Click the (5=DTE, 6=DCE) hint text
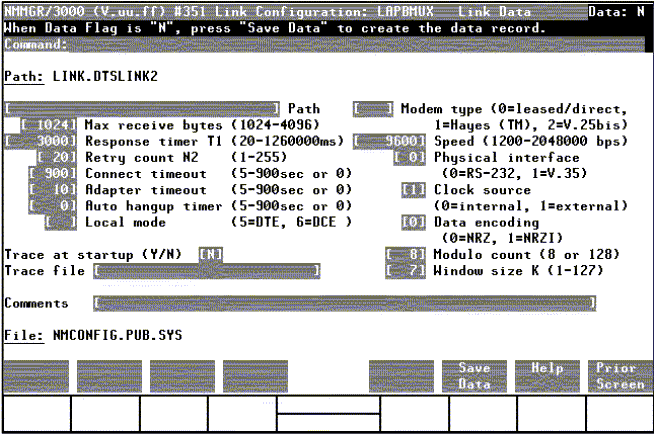654x434 pixels. tap(292, 222)
